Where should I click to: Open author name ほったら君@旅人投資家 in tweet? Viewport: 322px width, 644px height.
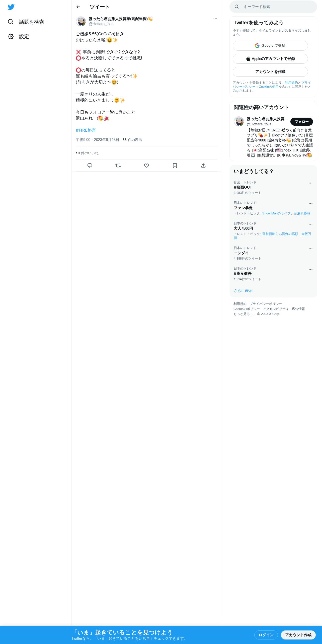121,19
